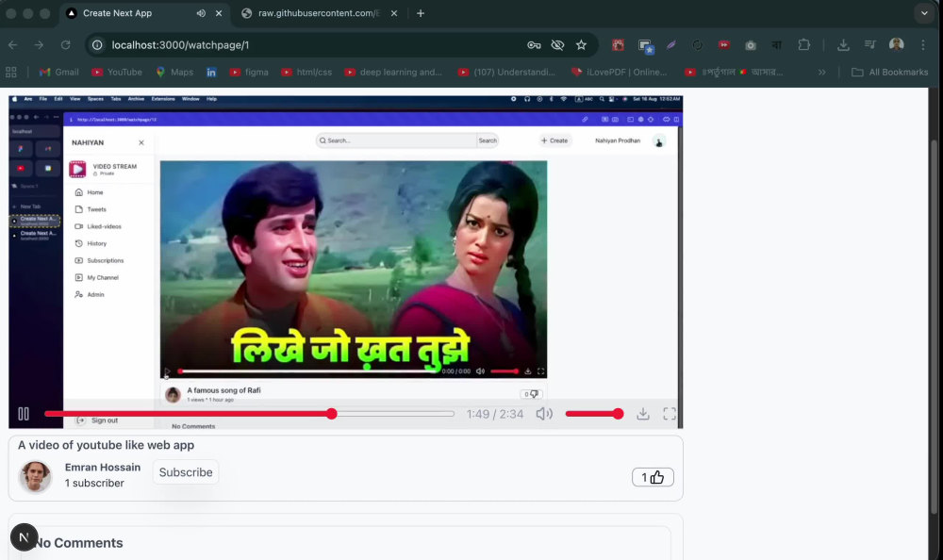The width and height of the screenshot is (943, 560).
Task: View site information icon in address bar
Action: coord(97,45)
